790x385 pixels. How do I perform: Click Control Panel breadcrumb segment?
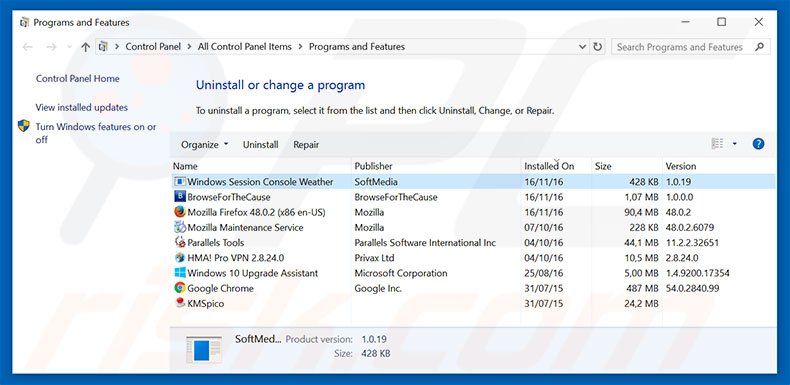(153, 47)
